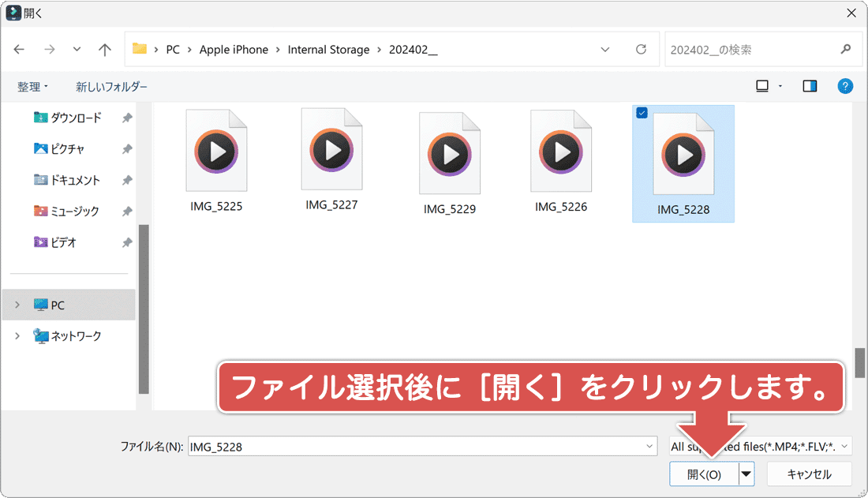Image resolution: width=868 pixels, height=498 pixels.
Task: Open the dropdown arrow next to 開く
Action: coord(745,474)
